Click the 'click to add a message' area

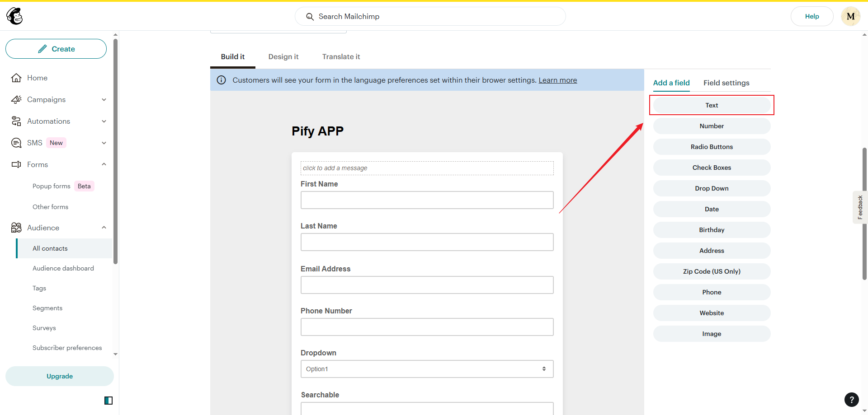[x=427, y=168]
